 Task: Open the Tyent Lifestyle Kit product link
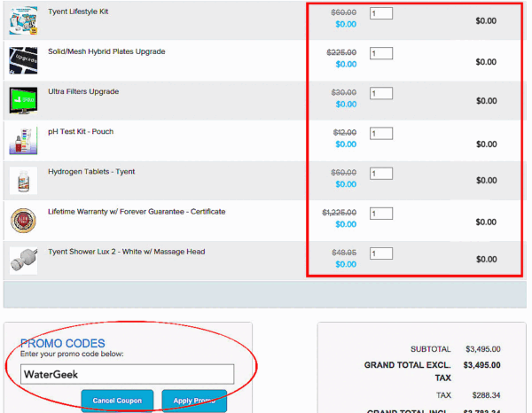point(78,12)
